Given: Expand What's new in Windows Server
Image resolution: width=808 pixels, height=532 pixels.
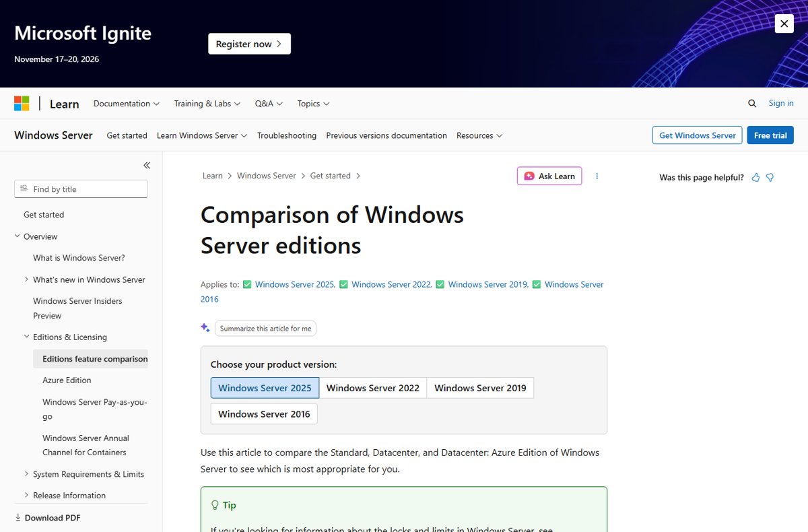Looking at the screenshot, I should (26, 279).
